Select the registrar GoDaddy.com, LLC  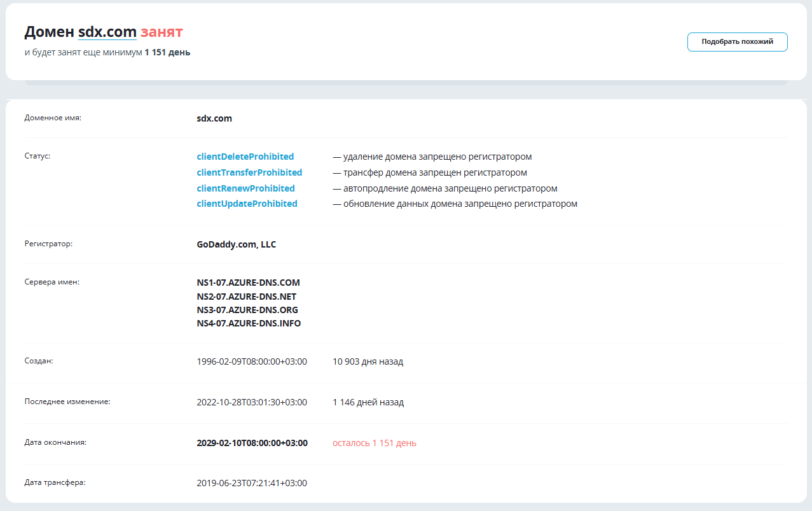tap(237, 244)
